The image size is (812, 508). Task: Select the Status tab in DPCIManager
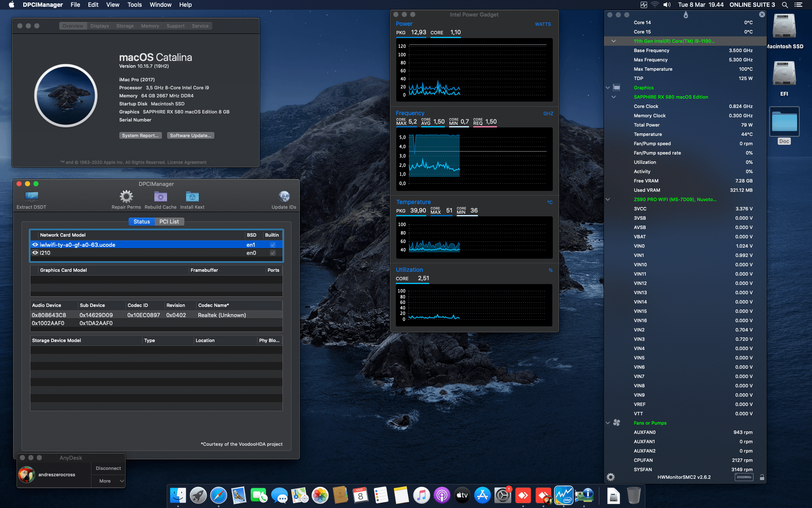(142, 221)
